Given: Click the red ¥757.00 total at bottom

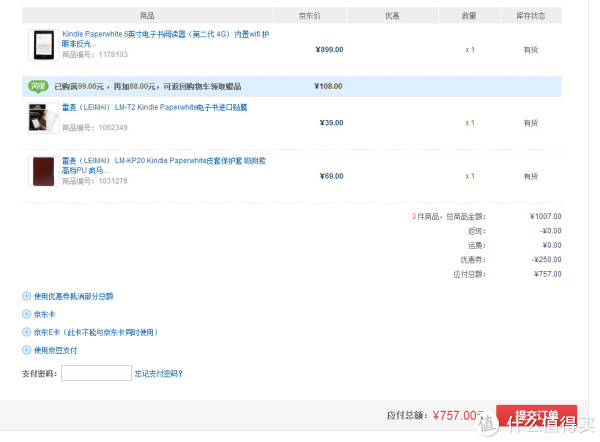Looking at the screenshot, I should 455,416.
